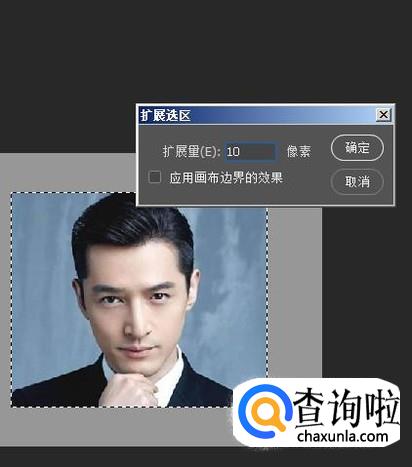412x467 pixels.
Task: Click the 像素 unit label
Action: click(x=299, y=152)
